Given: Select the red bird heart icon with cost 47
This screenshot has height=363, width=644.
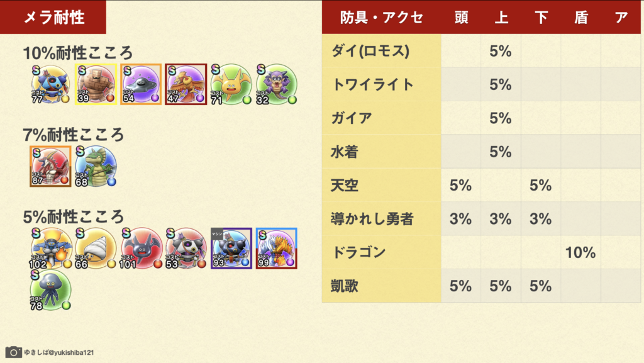Looking at the screenshot, I should pyautogui.click(x=186, y=84).
